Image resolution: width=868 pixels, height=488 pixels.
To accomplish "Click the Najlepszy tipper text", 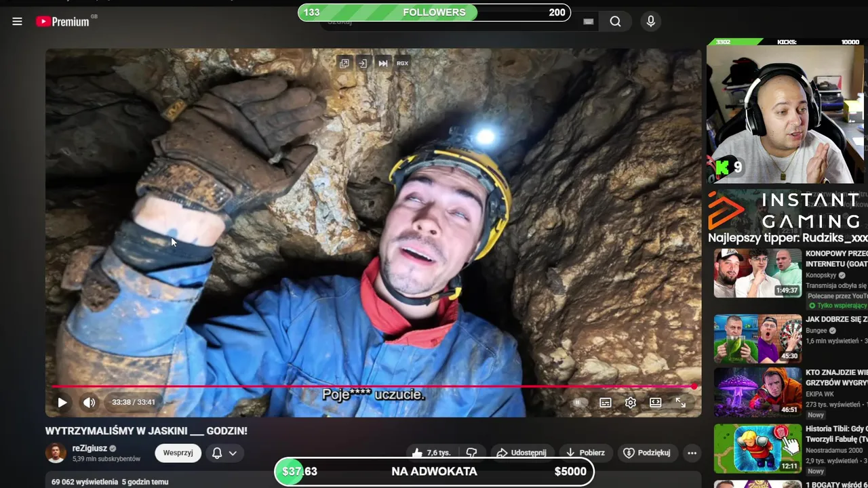I will [787, 238].
